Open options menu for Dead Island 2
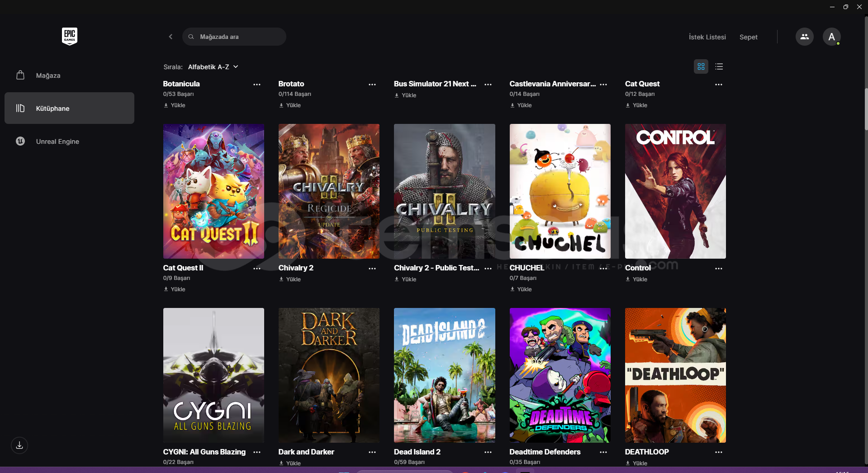Image resolution: width=868 pixels, height=473 pixels. click(488, 452)
